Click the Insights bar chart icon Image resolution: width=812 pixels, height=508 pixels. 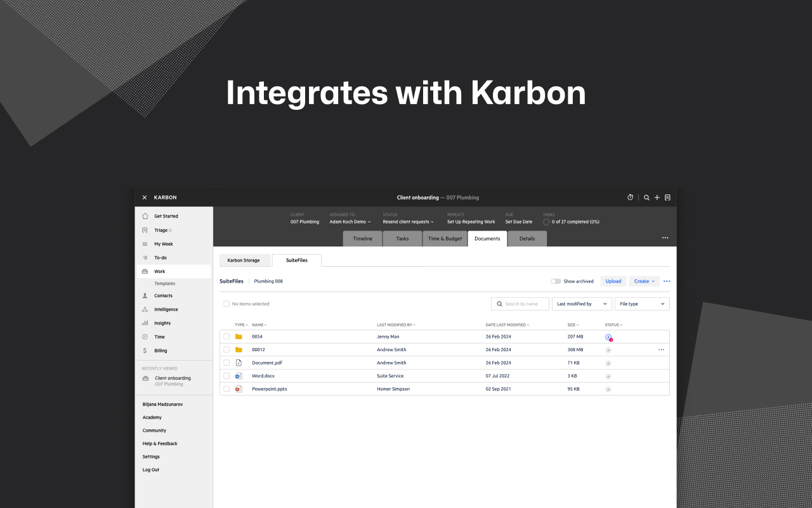point(145,323)
